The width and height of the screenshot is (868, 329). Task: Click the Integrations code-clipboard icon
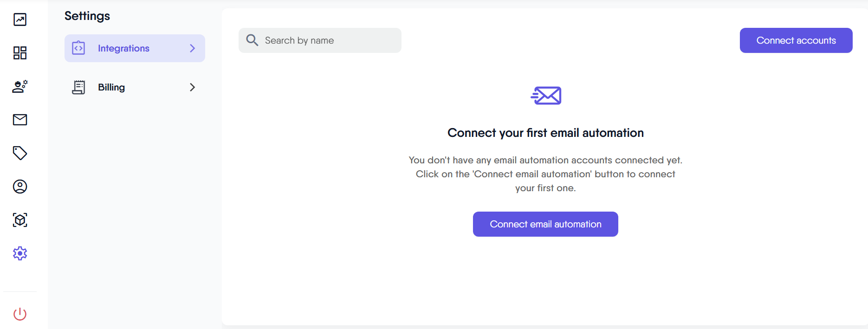pyautogui.click(x=78, y=48)
